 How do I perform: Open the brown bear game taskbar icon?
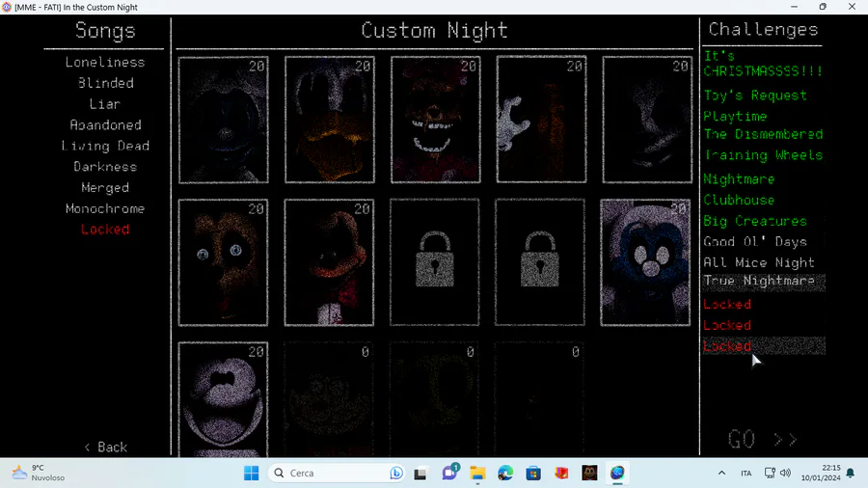(x=589, y=474)
